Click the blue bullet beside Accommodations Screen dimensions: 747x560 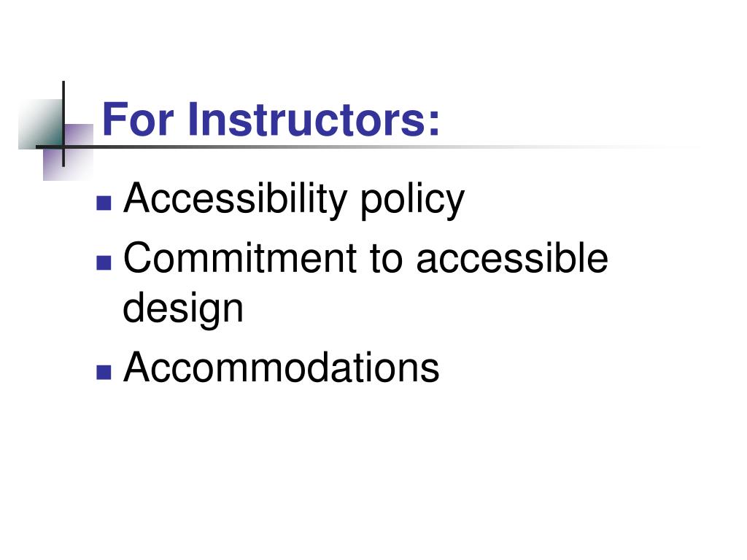[x=104, y=373]
